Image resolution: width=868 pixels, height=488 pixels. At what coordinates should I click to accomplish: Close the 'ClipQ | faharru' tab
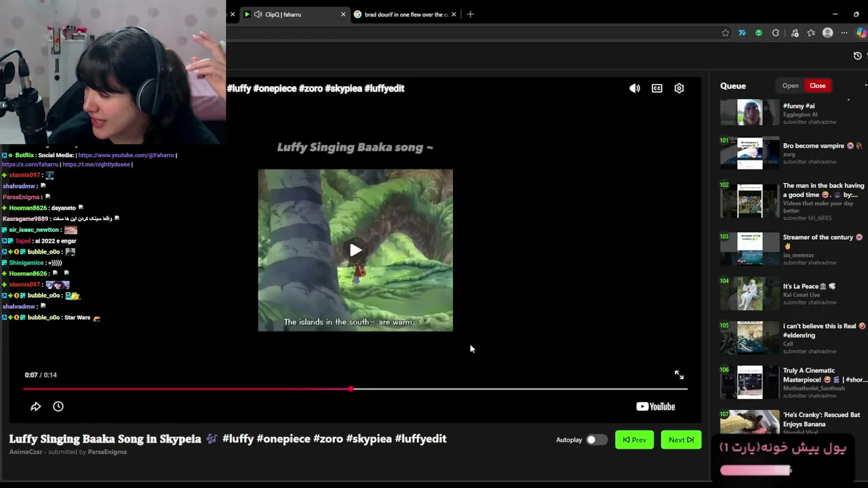(x=343, y=14)
